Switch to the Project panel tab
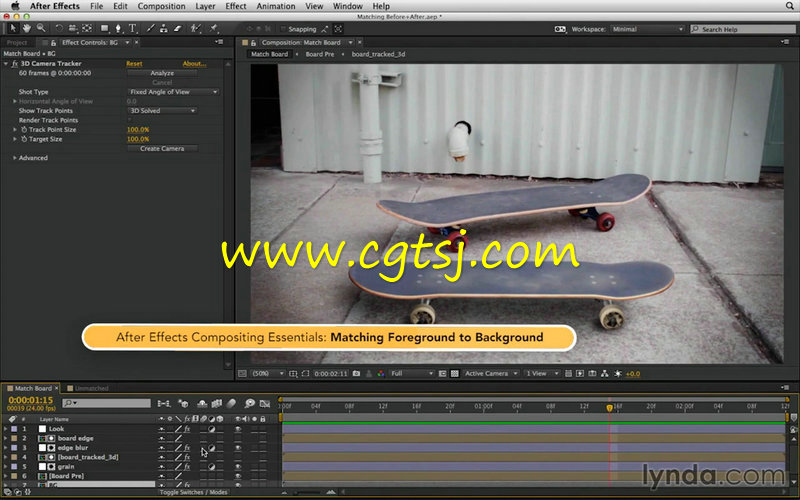This screenshot has height=500, width=800. [x=17, y=42]
